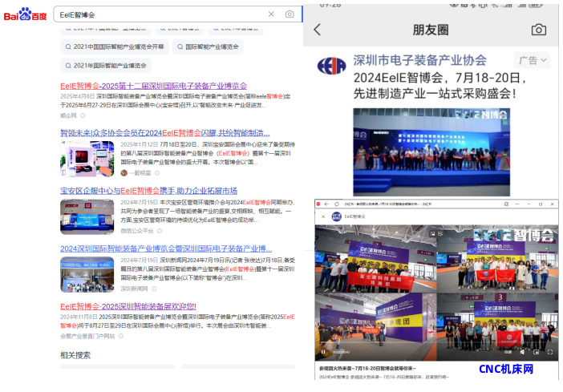Mute the video with the speaker icon
Image resolution: width=563 pixels, height=392 pixels.
tap(522, 352)
